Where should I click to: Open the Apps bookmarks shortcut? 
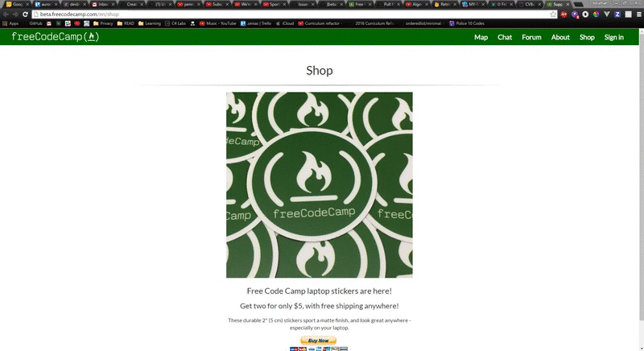(10, 23)
